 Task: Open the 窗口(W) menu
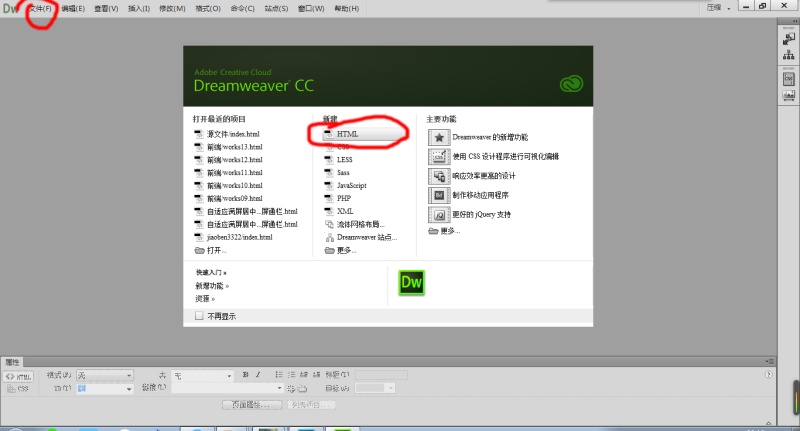point(311,9)
